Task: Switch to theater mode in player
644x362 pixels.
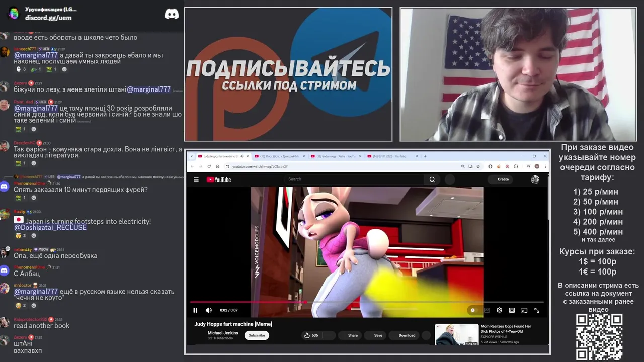Action: (x=512, y=310)
